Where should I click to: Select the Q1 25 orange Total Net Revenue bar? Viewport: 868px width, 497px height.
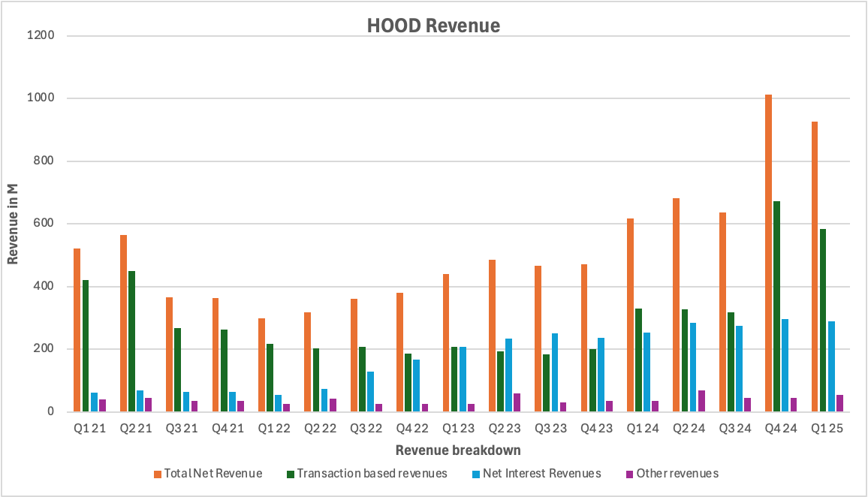814,267
